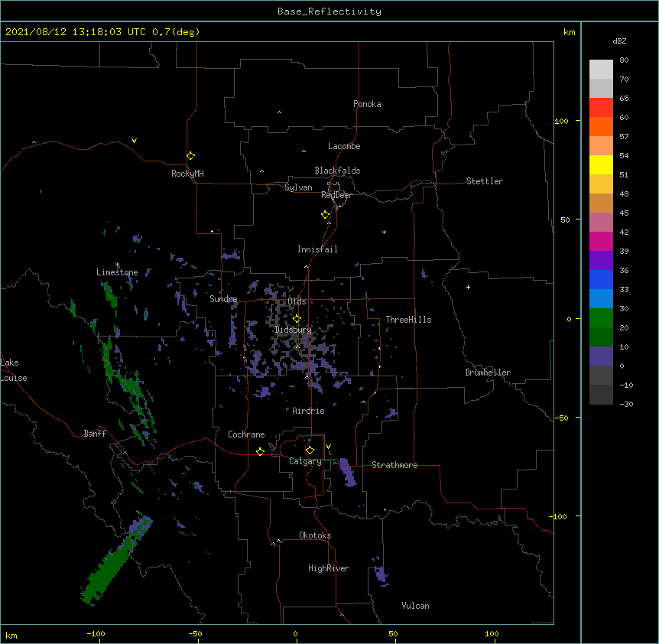Click the HighRiver town label
This screenshot has height=644, width=659.
(x=329, y=568)
